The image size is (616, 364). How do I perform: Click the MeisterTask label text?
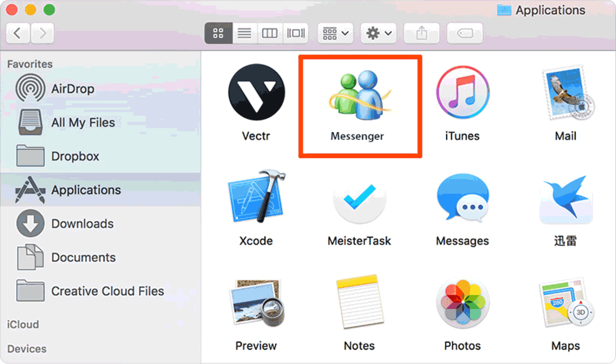coord(359,241)
